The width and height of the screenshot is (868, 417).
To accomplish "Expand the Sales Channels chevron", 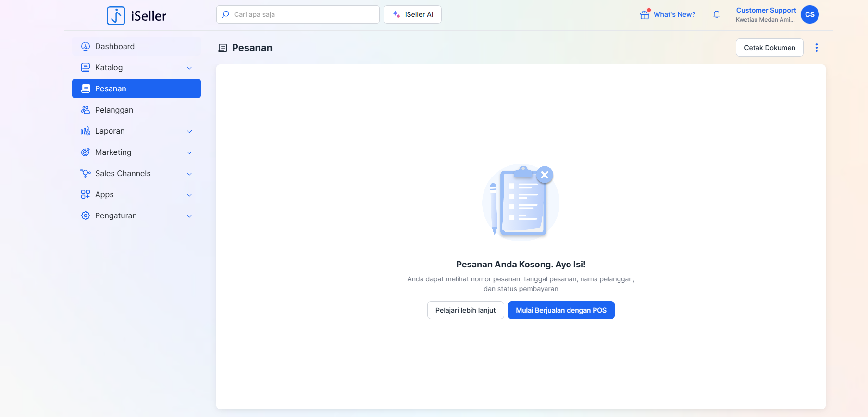I will click(x=189, y=174).
